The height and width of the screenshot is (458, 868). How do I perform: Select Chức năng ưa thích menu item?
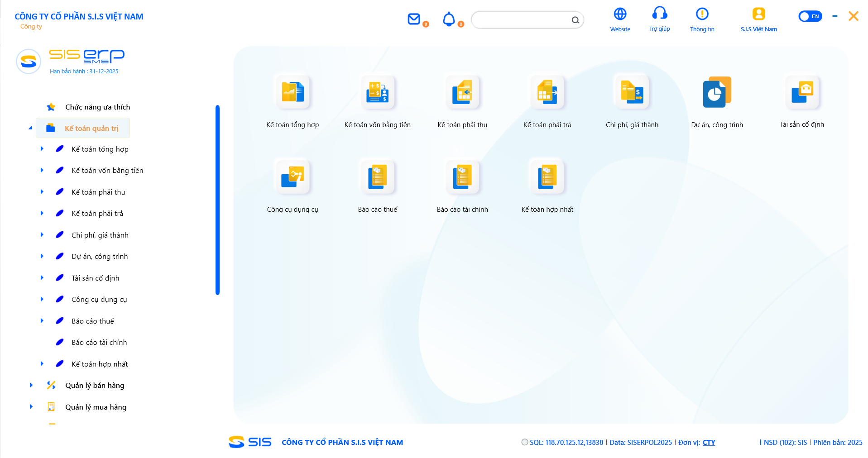point(97,107)
